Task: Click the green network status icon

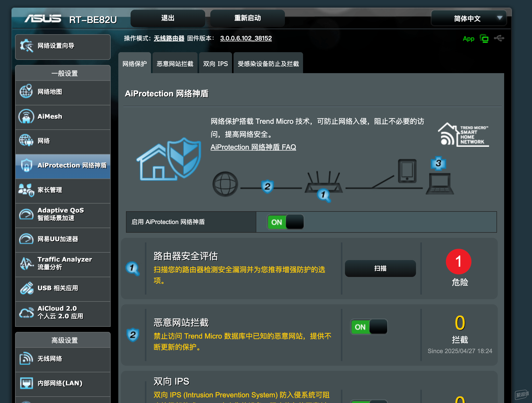Action: [484, 39]
